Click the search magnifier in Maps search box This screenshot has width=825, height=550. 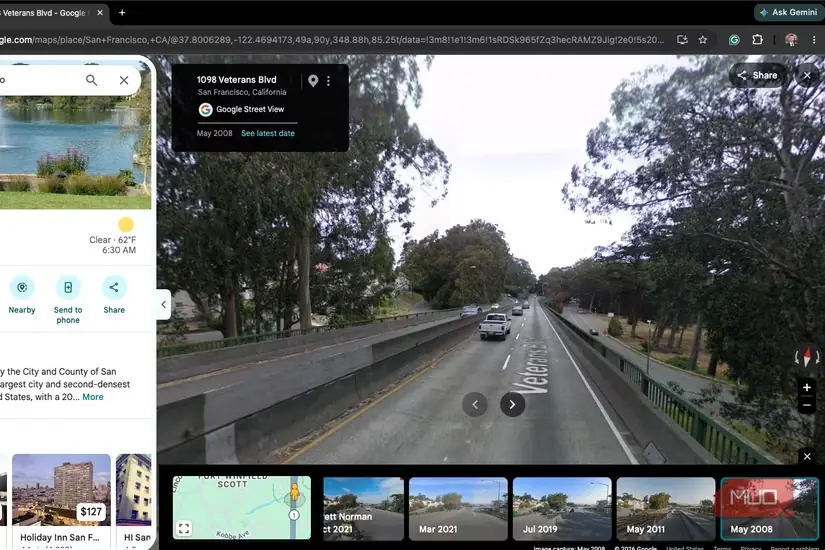pyautogui.click(x=92, y=80)
